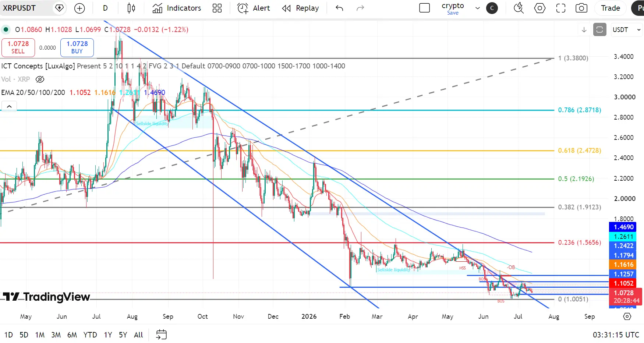Screen dimensions: 644x343
Task: Click the 0.382 (1.9123) Fibonacci label
Action: coord(580,207)
